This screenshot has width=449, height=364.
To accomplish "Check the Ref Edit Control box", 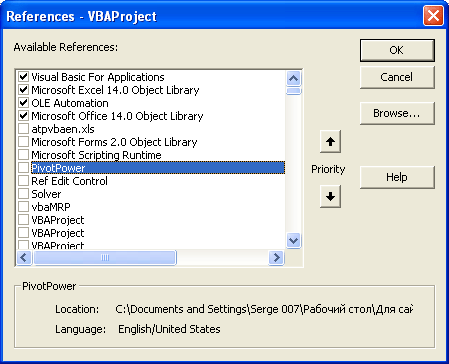I will 23,181.
